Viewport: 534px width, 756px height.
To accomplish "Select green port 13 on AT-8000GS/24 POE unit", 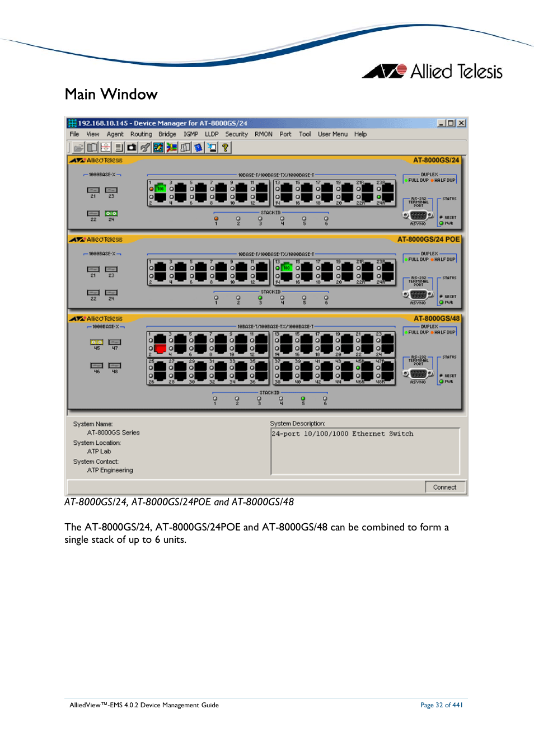I will click(x=287, y=267).
